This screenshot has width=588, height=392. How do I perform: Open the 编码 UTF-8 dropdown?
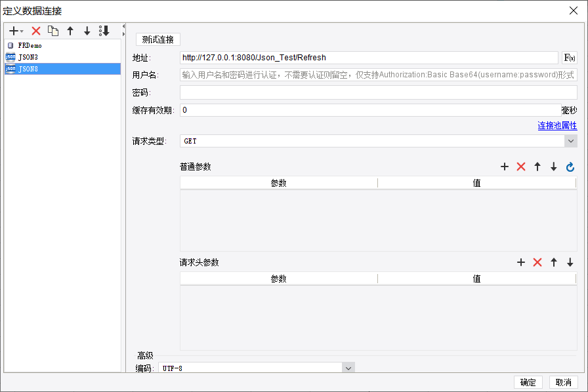tap(257, 368)
